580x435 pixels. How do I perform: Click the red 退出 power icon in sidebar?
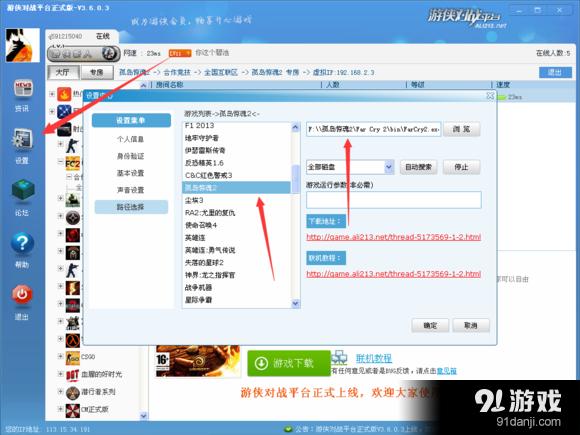pos(22,295)
